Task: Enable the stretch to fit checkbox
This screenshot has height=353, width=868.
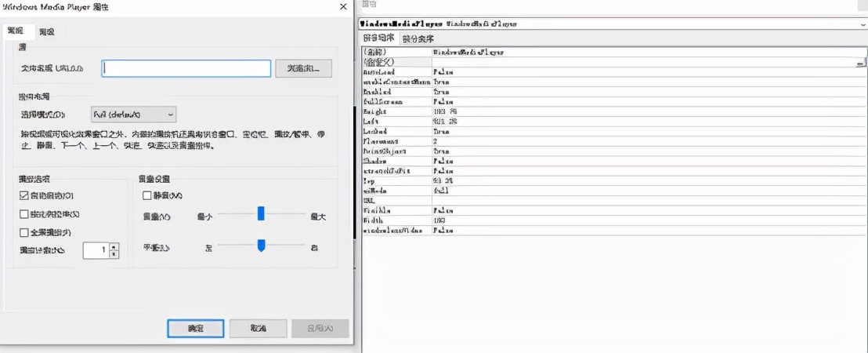Action: click(24, 214)
